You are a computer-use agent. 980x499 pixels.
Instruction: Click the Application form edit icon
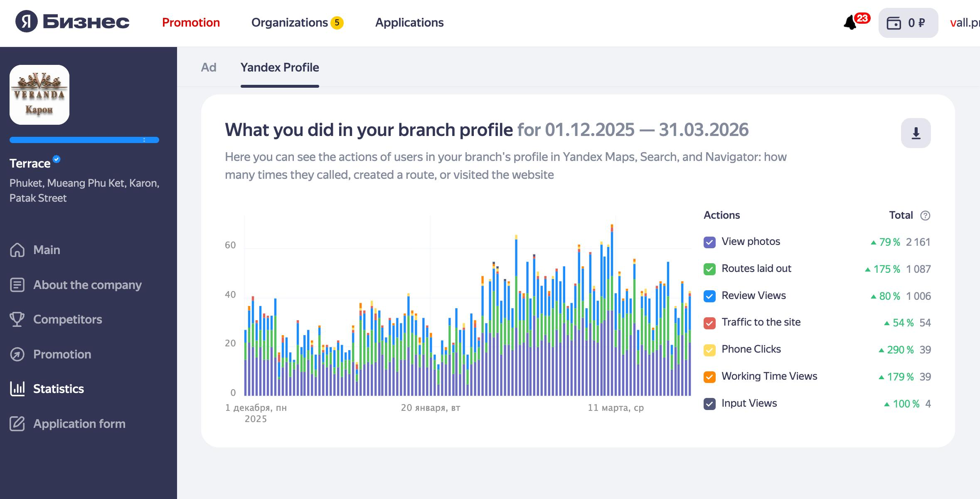point(17,424)
